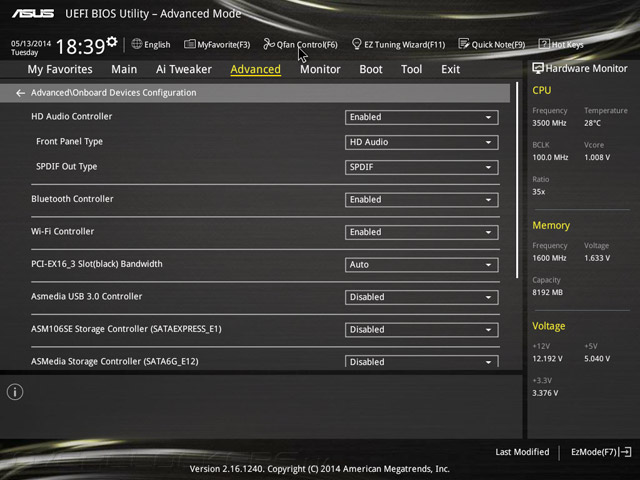Screen dimensions: 640x480
Task: Select the Advanced tab
Action: [256, 69]
